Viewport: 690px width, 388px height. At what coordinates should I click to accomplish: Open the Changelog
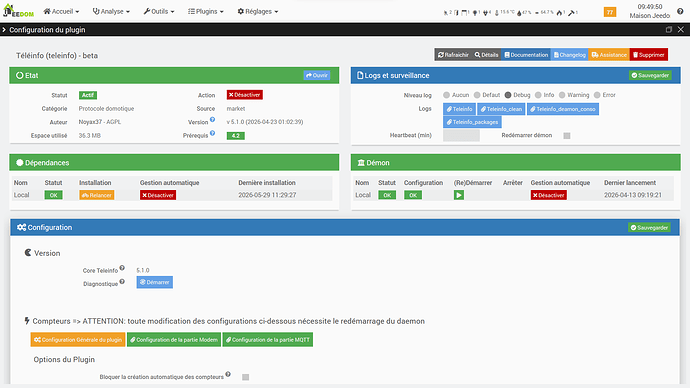(x=569, y=55)
